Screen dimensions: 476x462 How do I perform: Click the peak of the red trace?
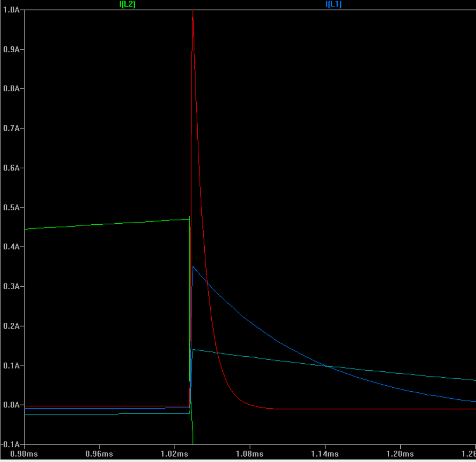(x=193, y=11)
